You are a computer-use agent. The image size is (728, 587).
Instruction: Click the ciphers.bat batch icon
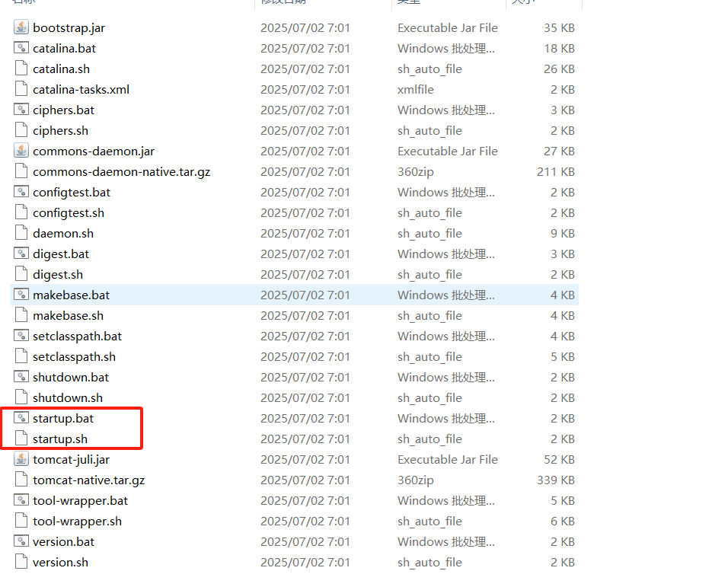pos(21,110)
